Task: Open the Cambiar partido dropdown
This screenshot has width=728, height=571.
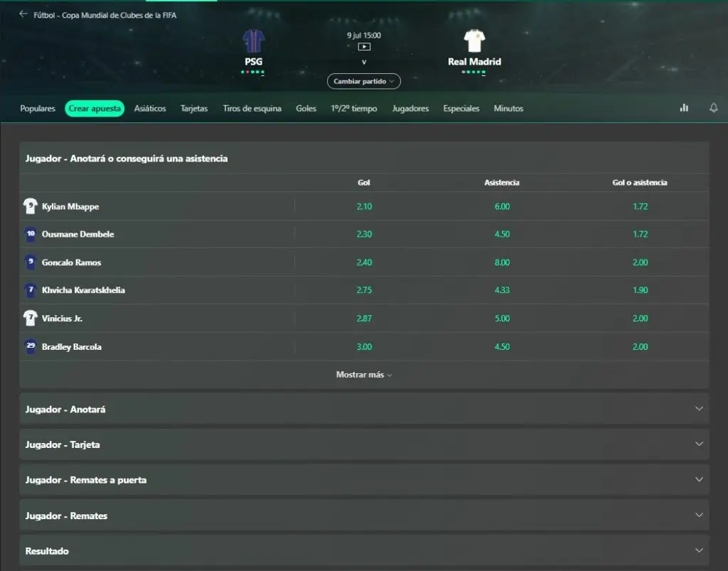Action: [364, 82]
